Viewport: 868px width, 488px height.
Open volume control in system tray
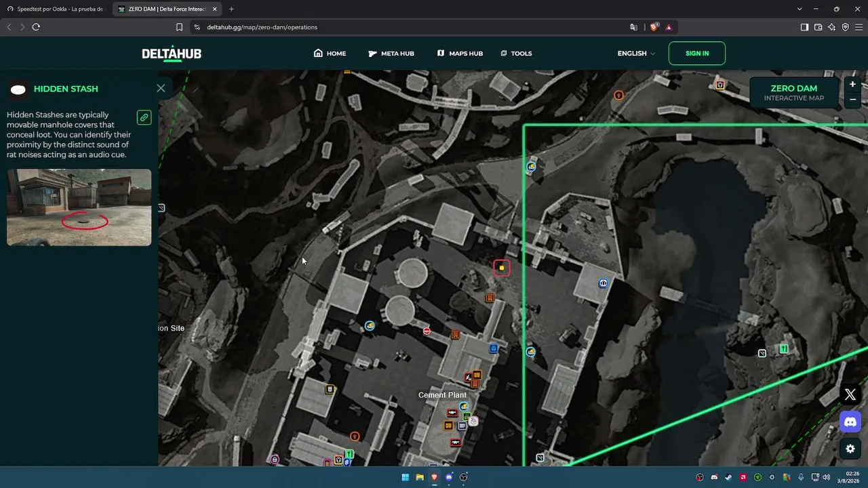click(826, 477)
